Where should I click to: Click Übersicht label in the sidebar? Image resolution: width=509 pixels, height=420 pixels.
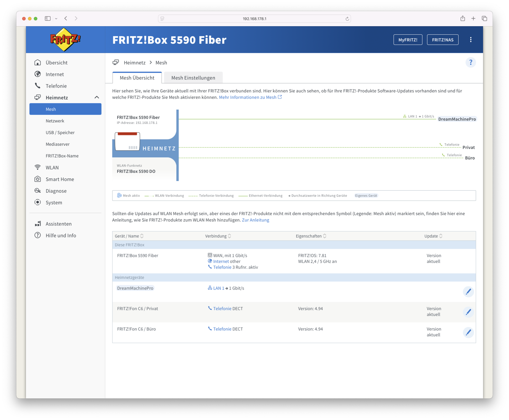[x=56, y=63]
